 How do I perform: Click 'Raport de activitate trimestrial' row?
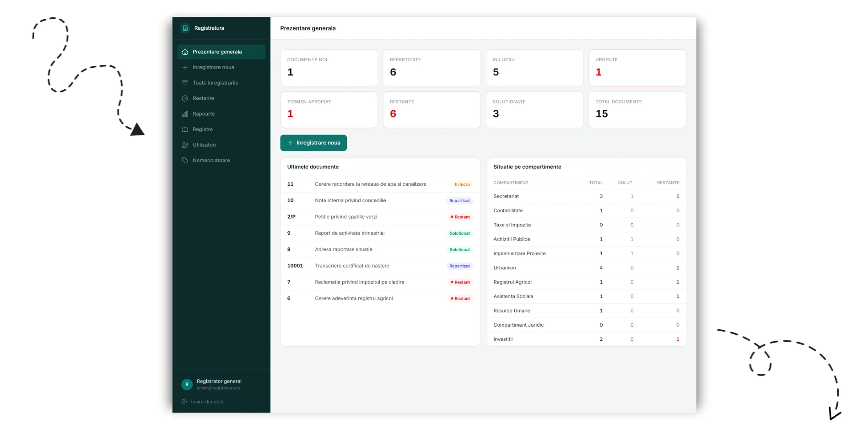pyautogui.click(x=380, y=233)
